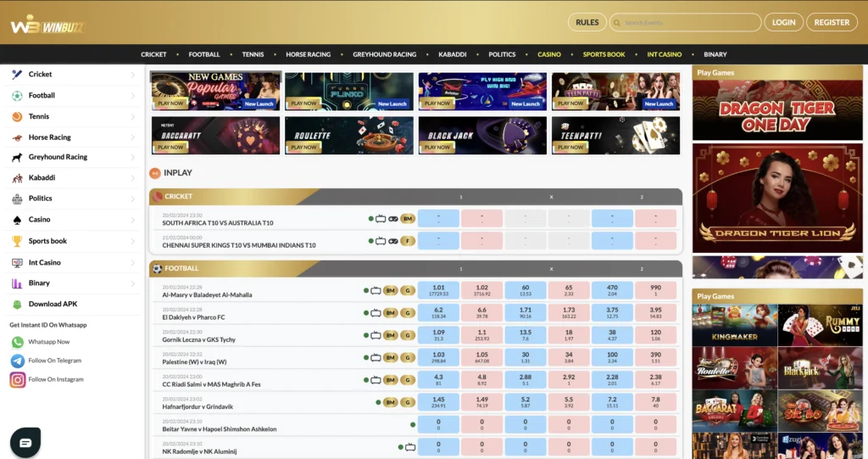Click the Sports book trophy icon
Image resolution: width=868 pixels, height=459 pixels.
click(x=17, y=241)
